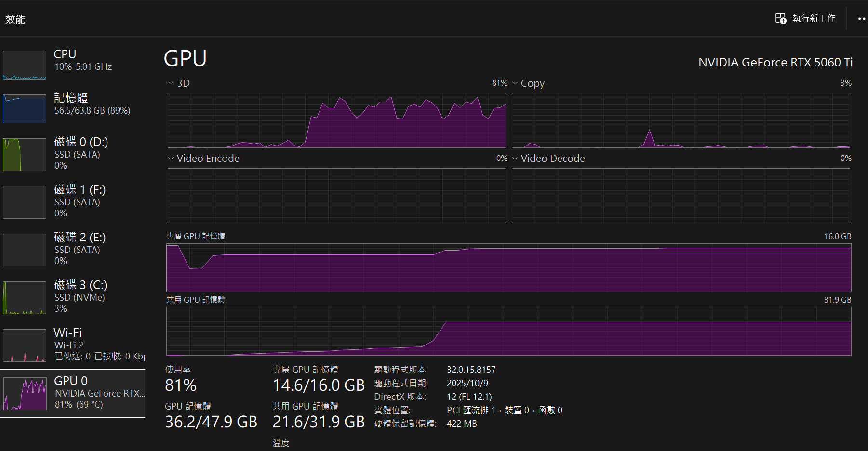Select the GPU 0 entry

73,393
